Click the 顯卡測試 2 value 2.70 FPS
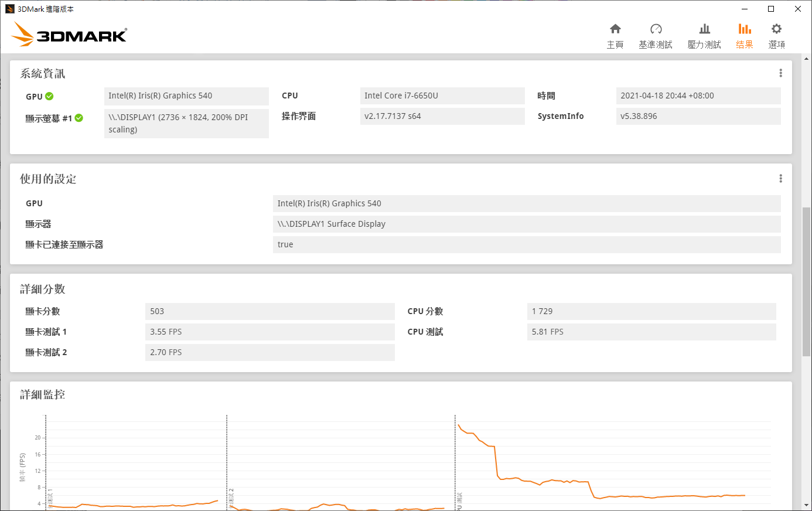The width and height of the screenshot is (812, 511). coord(270,352)
